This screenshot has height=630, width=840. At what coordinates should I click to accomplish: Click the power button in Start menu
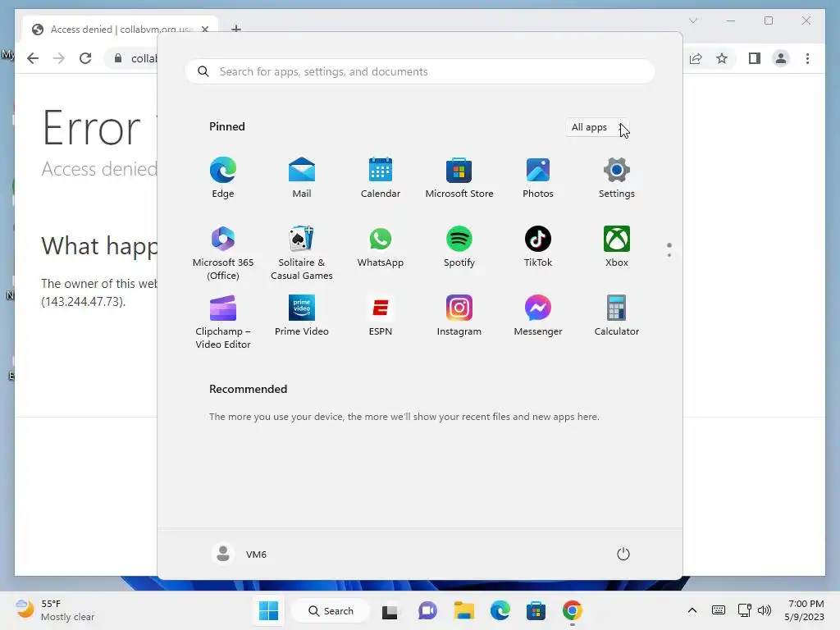(623, 554)
